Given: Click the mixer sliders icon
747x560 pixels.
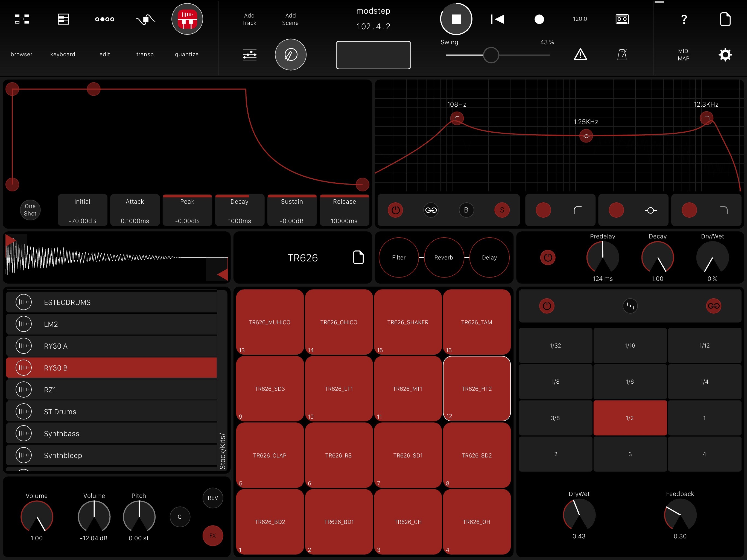Looking at the screenshot, I should pos(250,54).
